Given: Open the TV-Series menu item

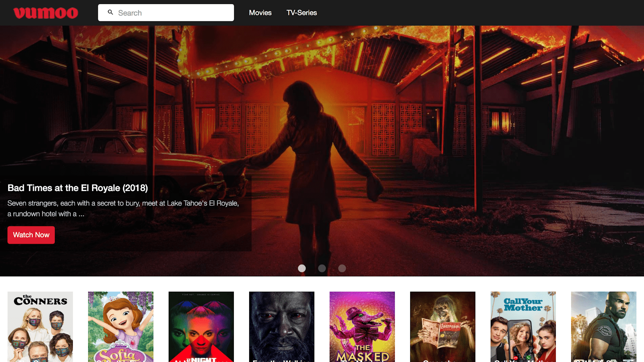Looking at the screenshot, I should (x=301, y=13).
